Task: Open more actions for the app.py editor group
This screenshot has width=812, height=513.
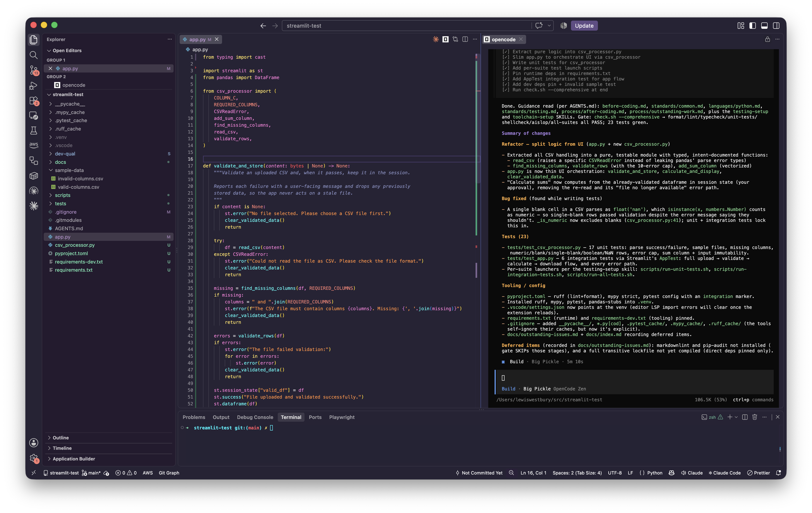Action: [475, 39]
